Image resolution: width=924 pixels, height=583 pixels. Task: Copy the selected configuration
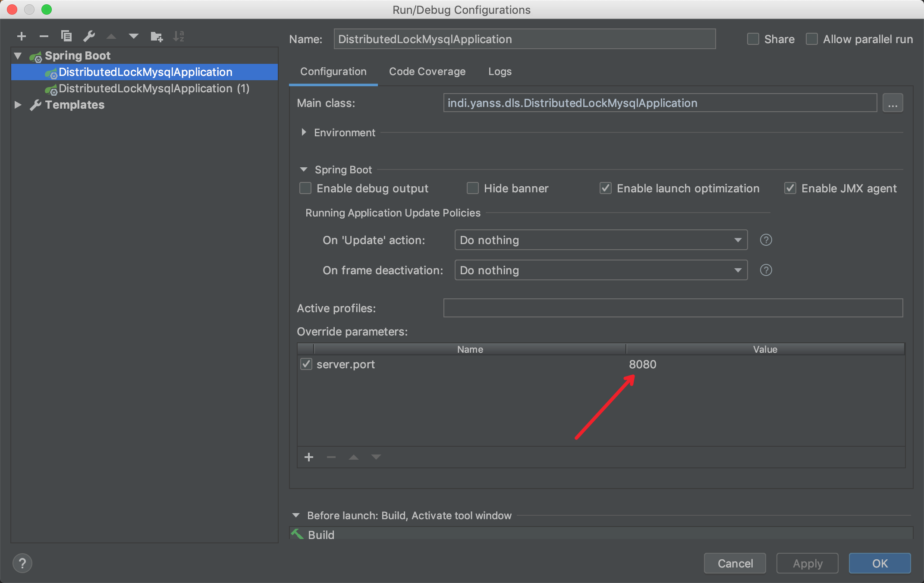[66, 36]
